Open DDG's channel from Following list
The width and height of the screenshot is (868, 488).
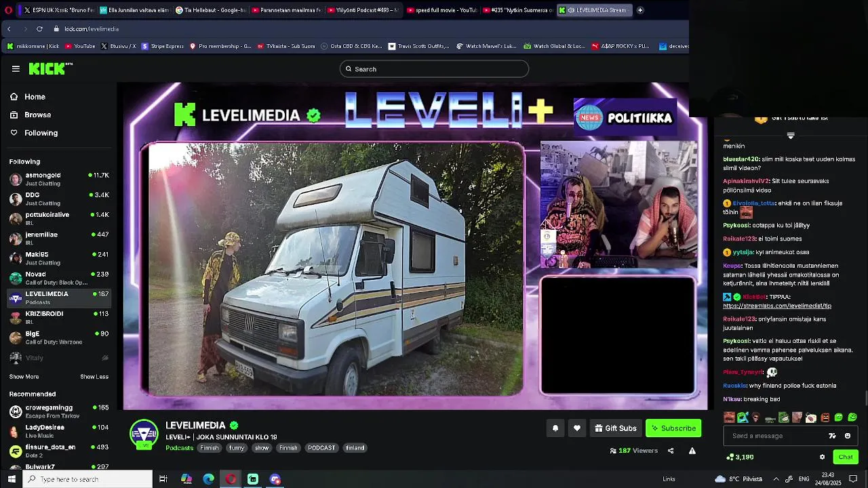point(59,199)
